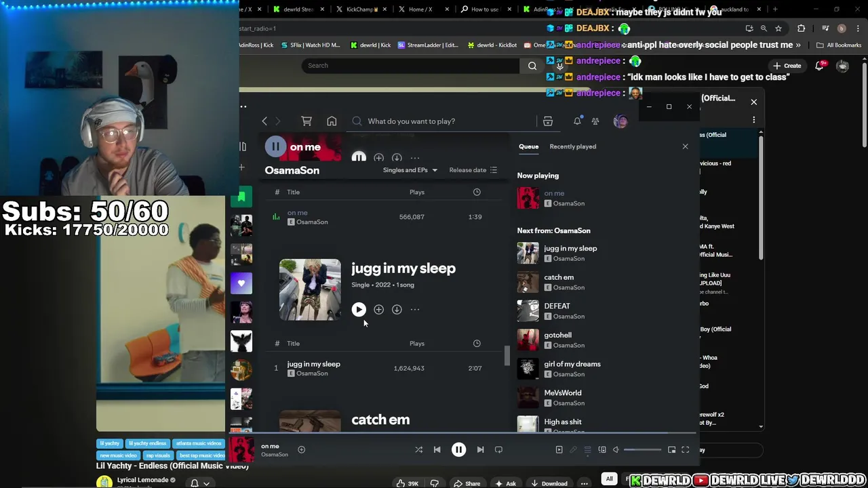Open the Release date sort dropdown
This screenshot has height=488, width=868.
473,170
